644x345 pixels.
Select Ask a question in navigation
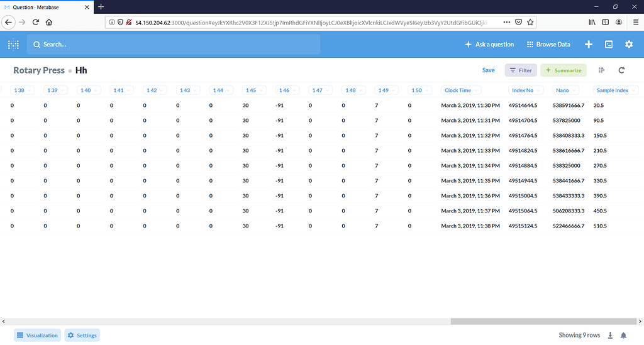489,45
